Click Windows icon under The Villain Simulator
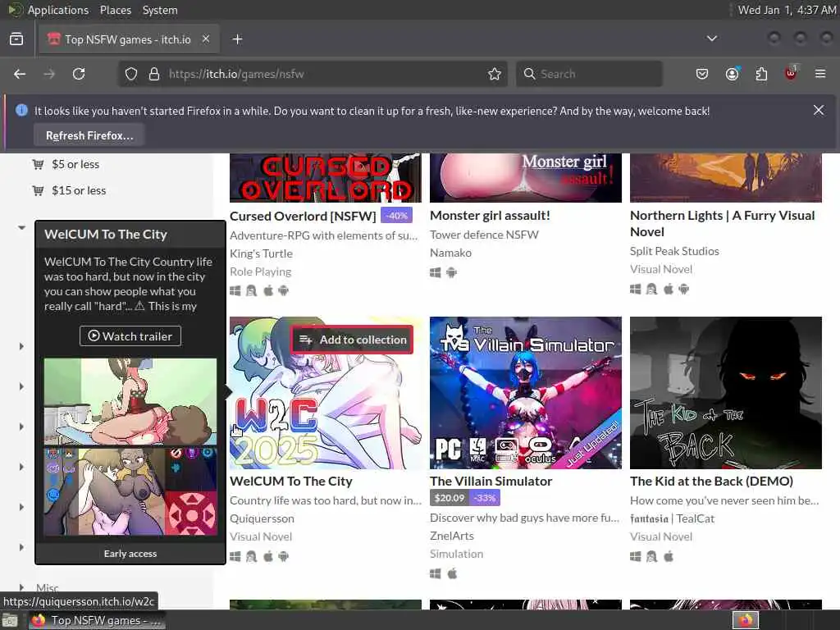The image size is (840, 630). tap(436, 573)
